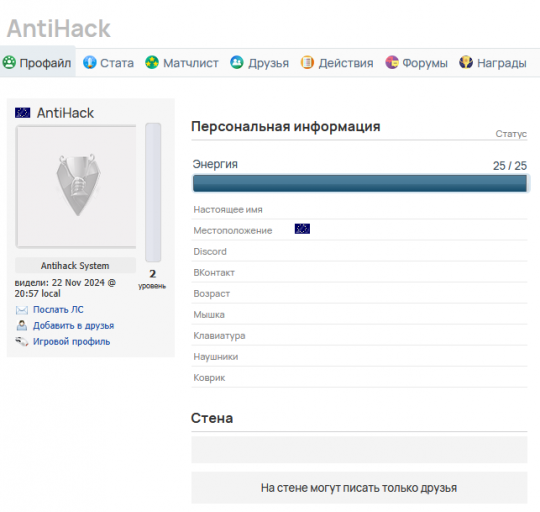Click the Форумы chat icon
540x512 pixels.
392,62
